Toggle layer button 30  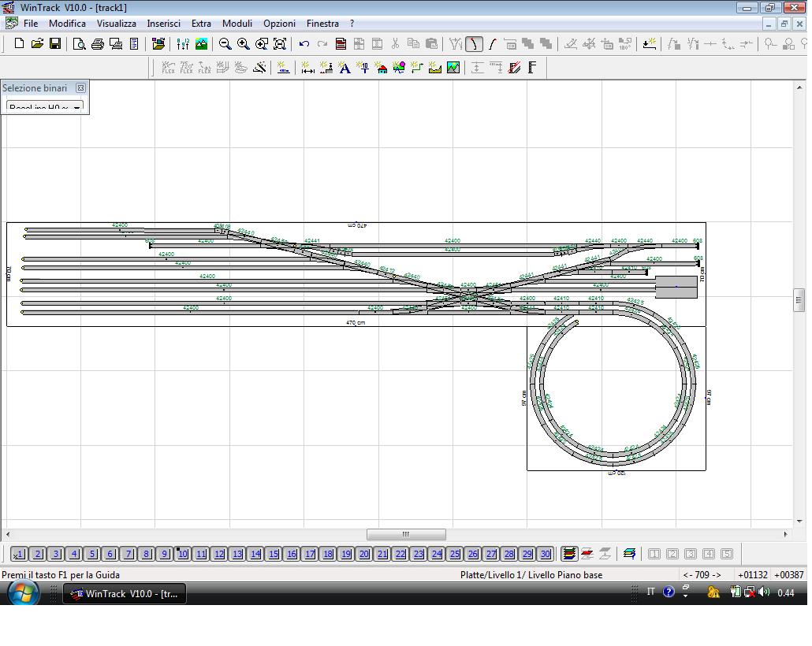(546, 554)
